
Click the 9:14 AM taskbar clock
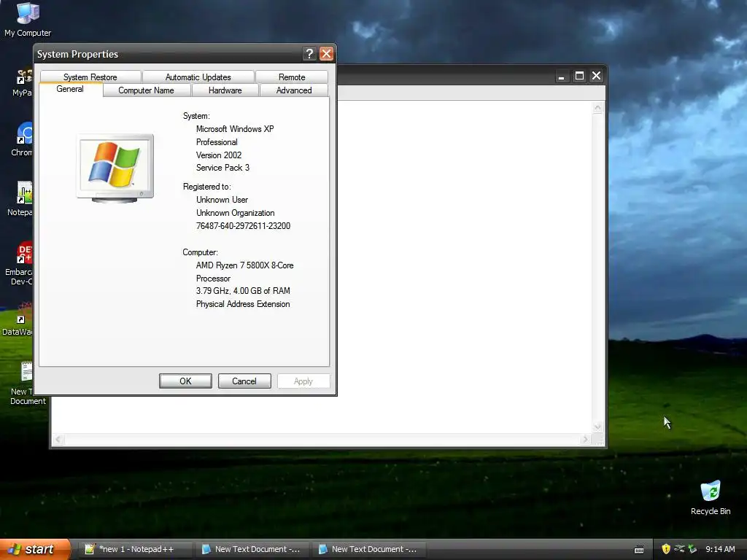point(720,549)
